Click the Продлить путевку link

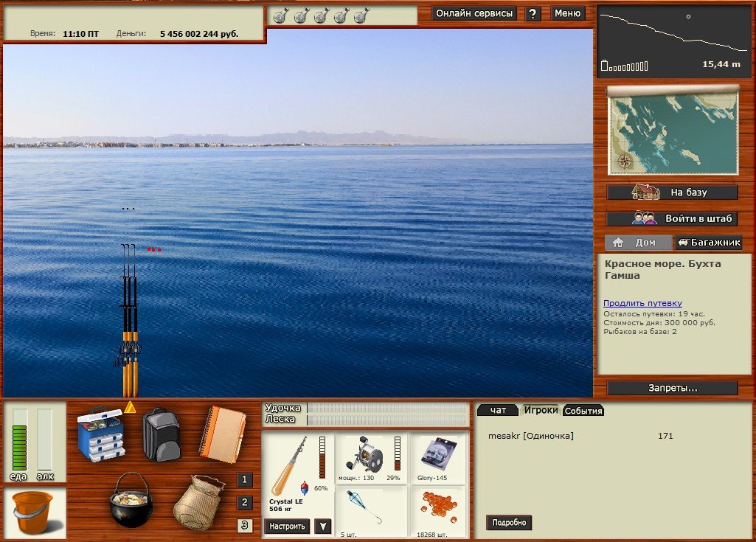click(x=642, y=303)
